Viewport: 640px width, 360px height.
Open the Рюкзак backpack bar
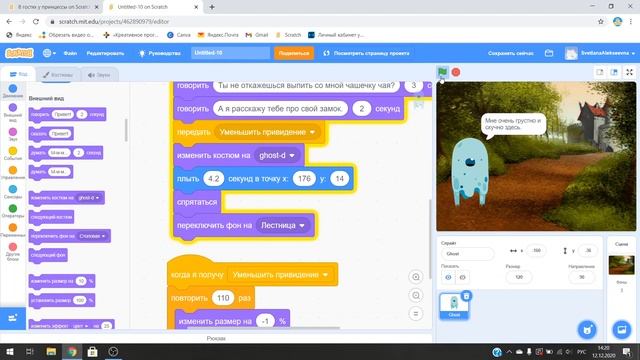pos(216,338)
